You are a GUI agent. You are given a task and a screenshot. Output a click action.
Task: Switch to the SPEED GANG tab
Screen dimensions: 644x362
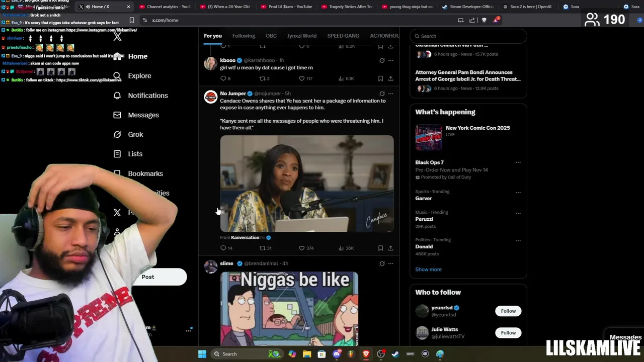[343, 36]
